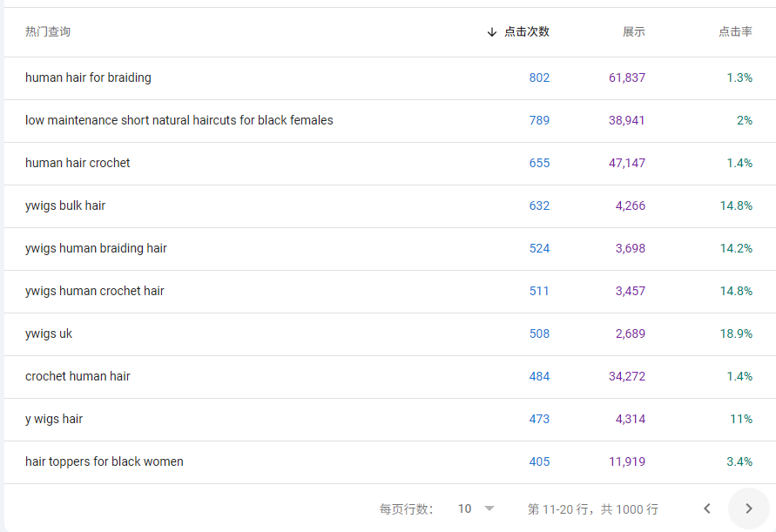Screen dimensions: 776x532
Task: Select the rows per page value 10
Action: [465, 508]
